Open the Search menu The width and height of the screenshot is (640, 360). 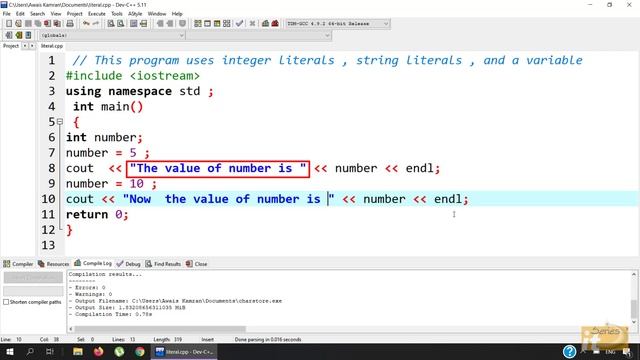38,14
